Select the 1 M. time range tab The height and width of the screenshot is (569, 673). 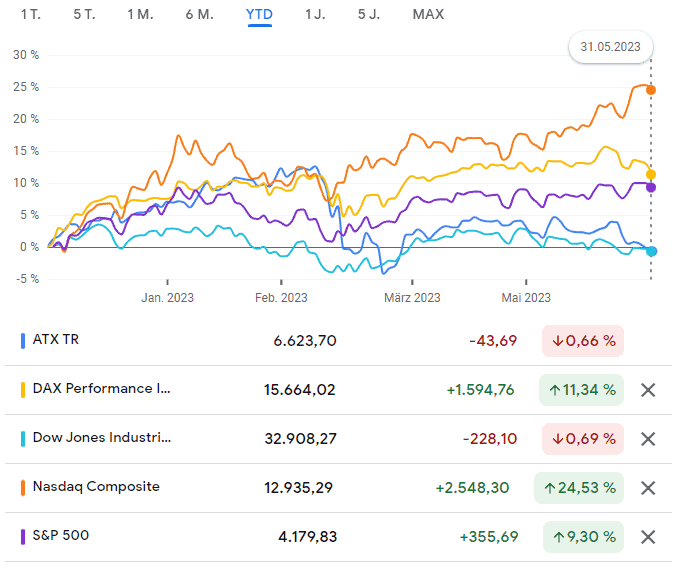141,15
